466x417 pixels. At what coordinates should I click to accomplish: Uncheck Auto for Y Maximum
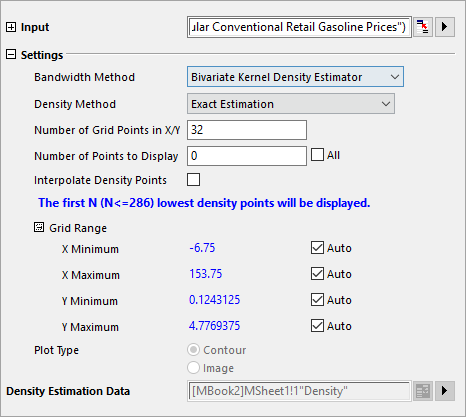coord(317,326)
